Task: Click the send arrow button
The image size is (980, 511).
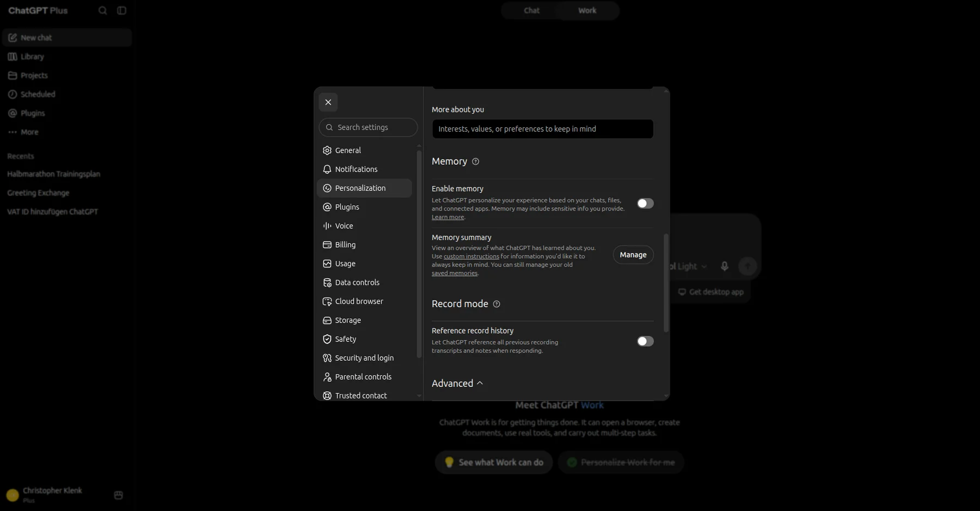Action: pyautogui.click(x=748, y=266)
